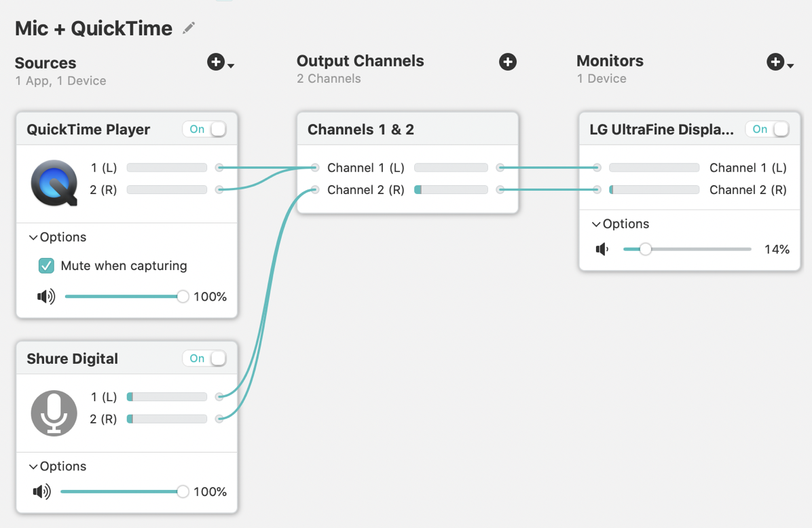Screen dimensions: 812x528
Task: Click QuickTime Player volume speaker icon
Action: 46,297
